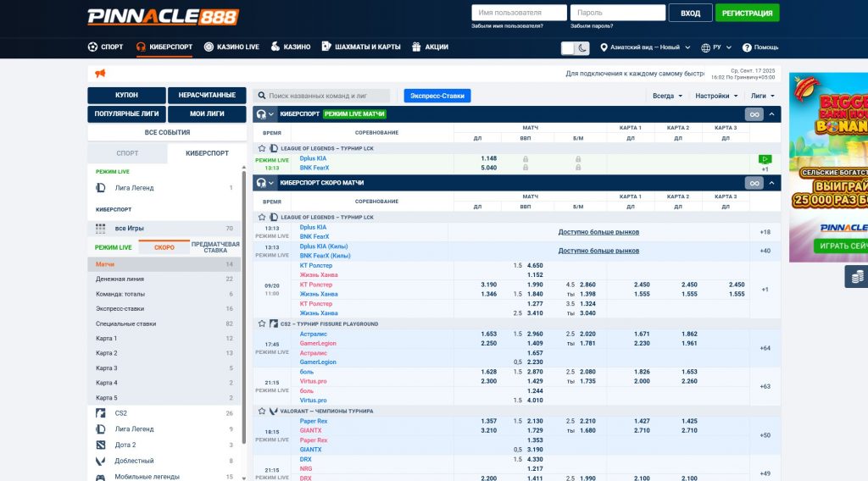Select the Предматчевая ставка filter

pyautogui.click(x=215, y=247)
